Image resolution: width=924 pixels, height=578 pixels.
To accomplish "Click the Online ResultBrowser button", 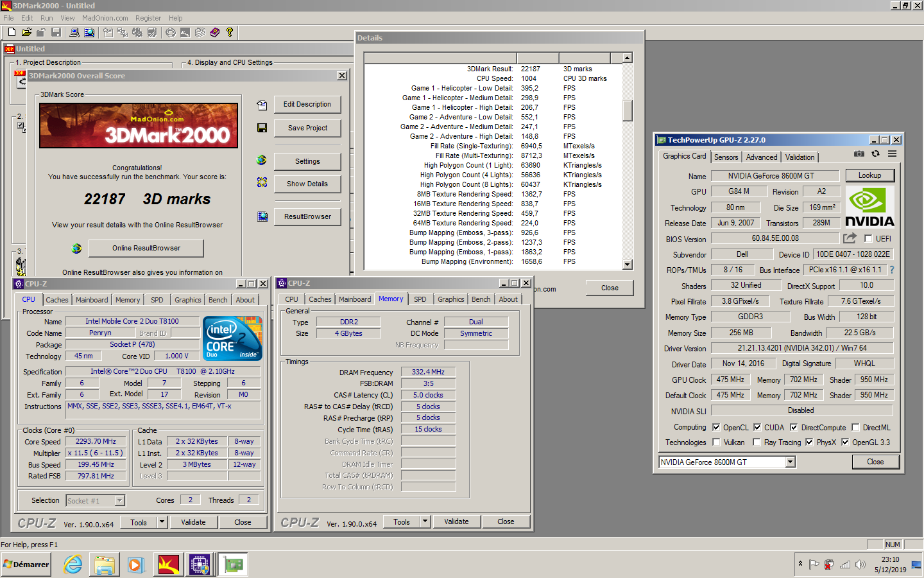I will pos(146,248).
